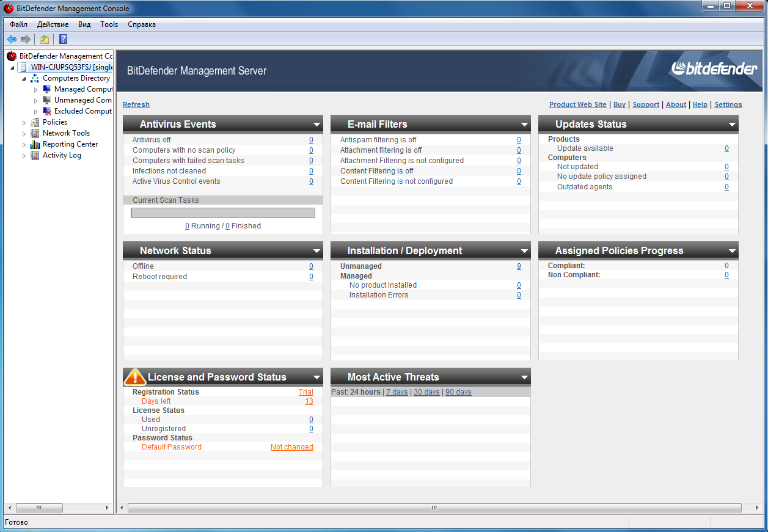Click the Help link in header
The image size is (768, 532).
point(700,104)
